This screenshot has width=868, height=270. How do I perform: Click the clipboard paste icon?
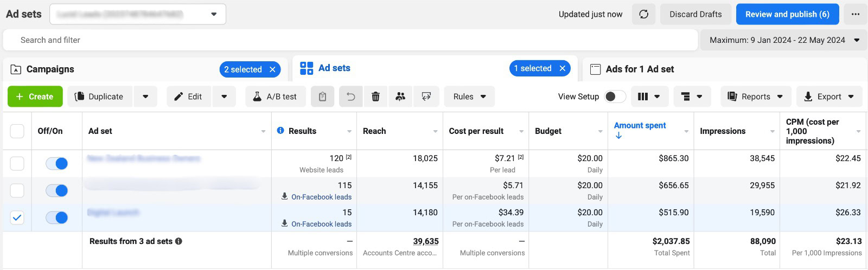point(322,97)
